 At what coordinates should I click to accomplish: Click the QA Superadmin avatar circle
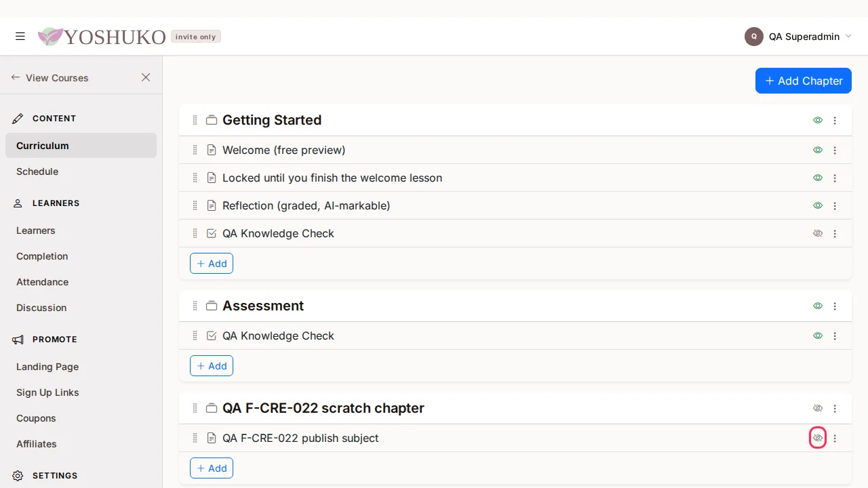(x=754, y=37)
